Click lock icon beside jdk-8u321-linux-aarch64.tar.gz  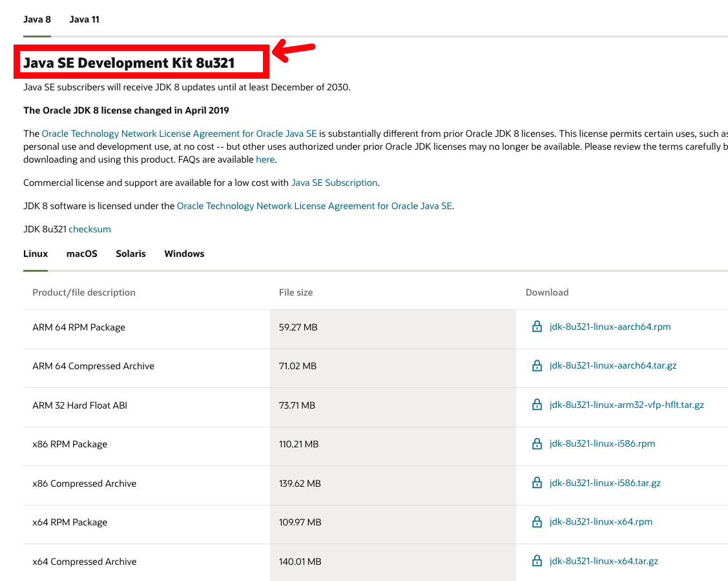tap(537, 365)
